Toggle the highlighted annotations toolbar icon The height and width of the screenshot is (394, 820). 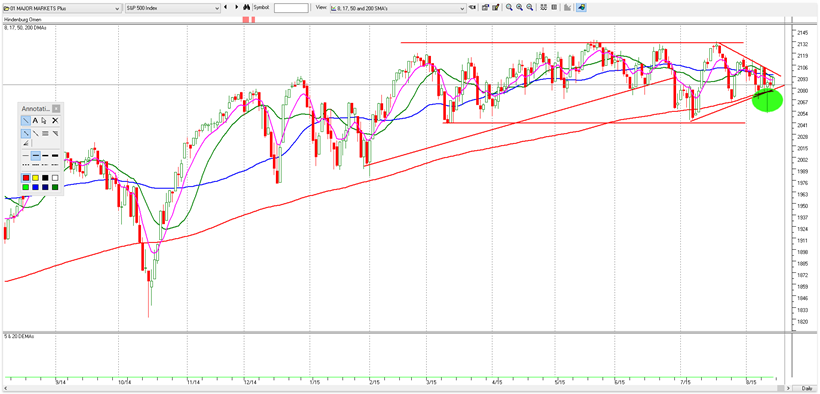(581, 7)
